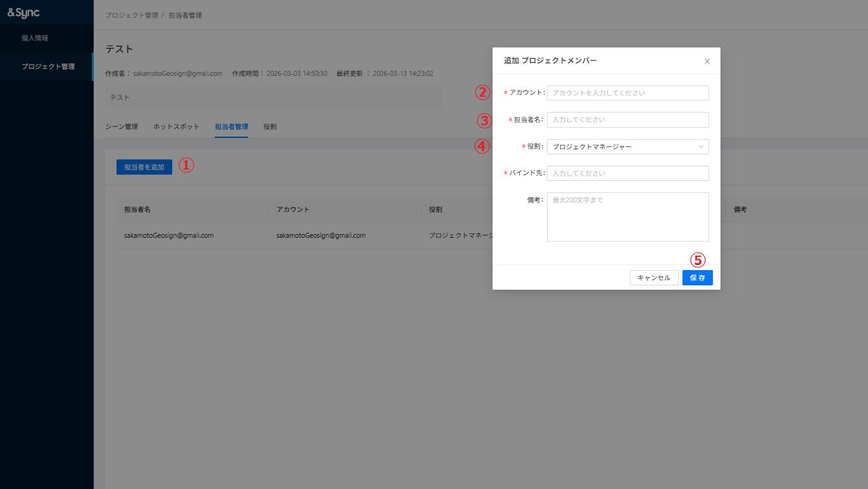The image size is (868, 489).
Task: Click the 担当者管理 breadcrumb at the top
Action: (186, 15)
